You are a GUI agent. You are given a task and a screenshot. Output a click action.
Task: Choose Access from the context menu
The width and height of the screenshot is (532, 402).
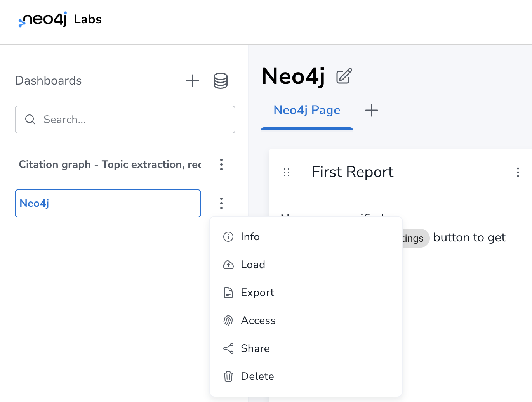tap(306, 321)
